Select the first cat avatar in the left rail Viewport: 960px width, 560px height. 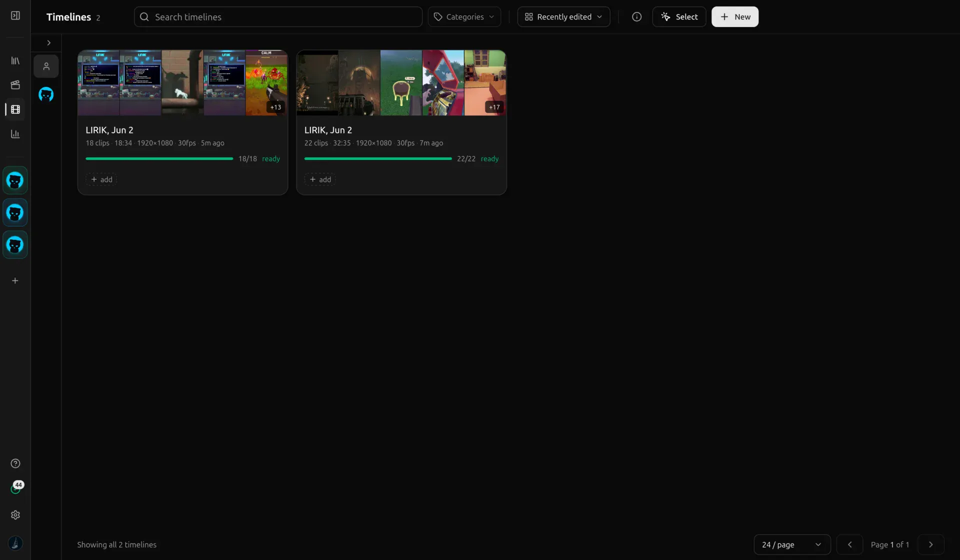[x=15, y=180]
